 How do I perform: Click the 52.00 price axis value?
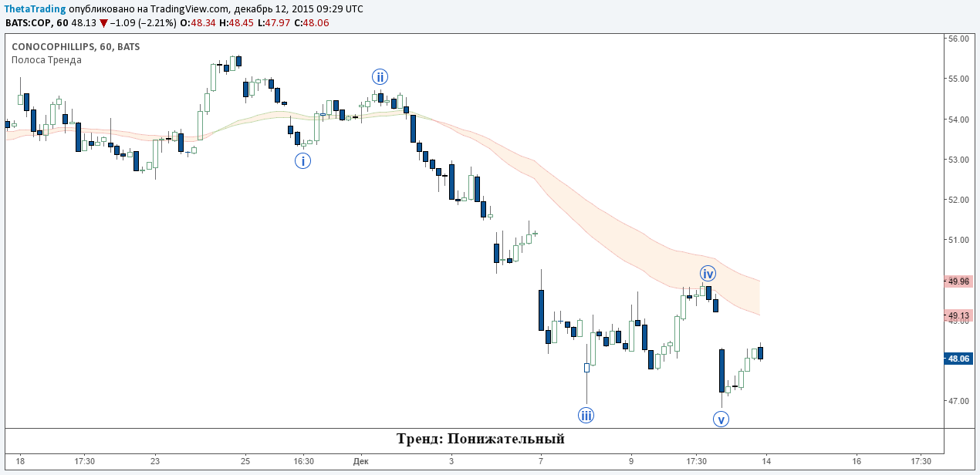point(958,200)
